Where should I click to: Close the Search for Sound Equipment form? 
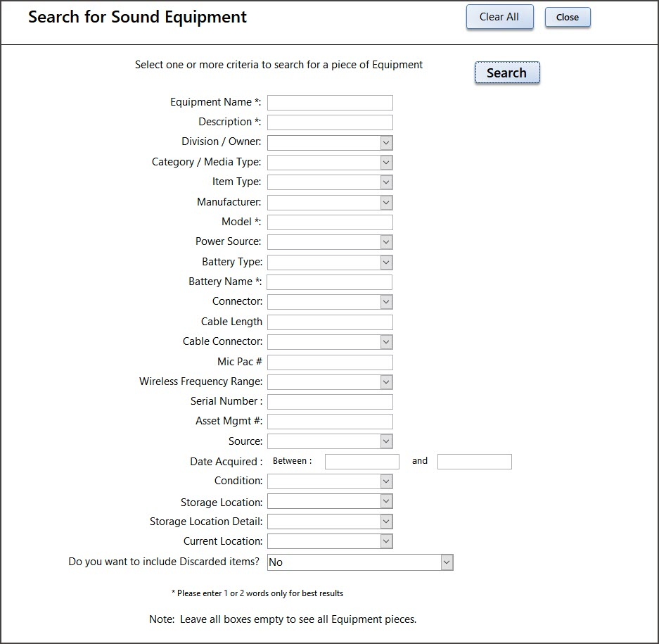pos(568,18)
